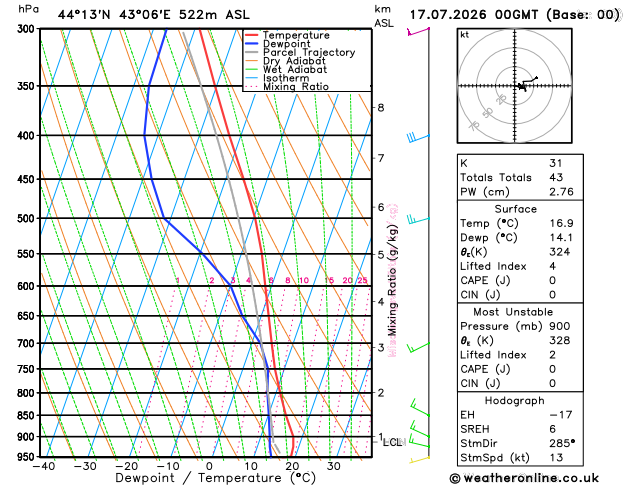
Task: Click the 'hPa' unit label at top left
Action: [28, 9]
